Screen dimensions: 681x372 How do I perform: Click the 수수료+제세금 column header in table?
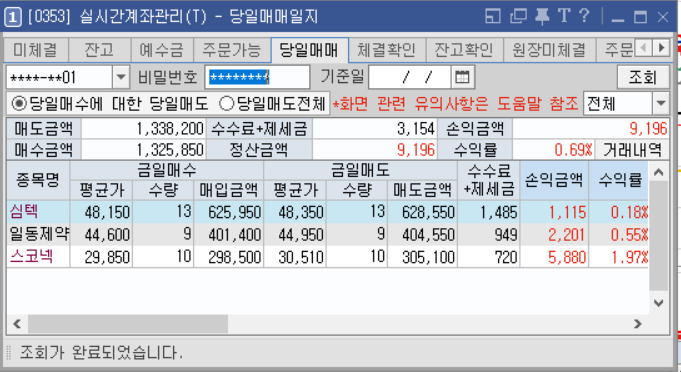point(489,180)
